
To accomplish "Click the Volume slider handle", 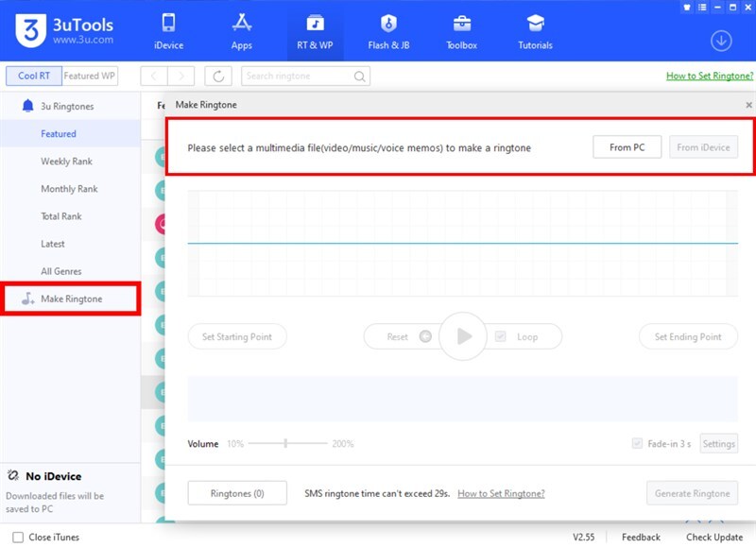I will click(x=285, y=443).
